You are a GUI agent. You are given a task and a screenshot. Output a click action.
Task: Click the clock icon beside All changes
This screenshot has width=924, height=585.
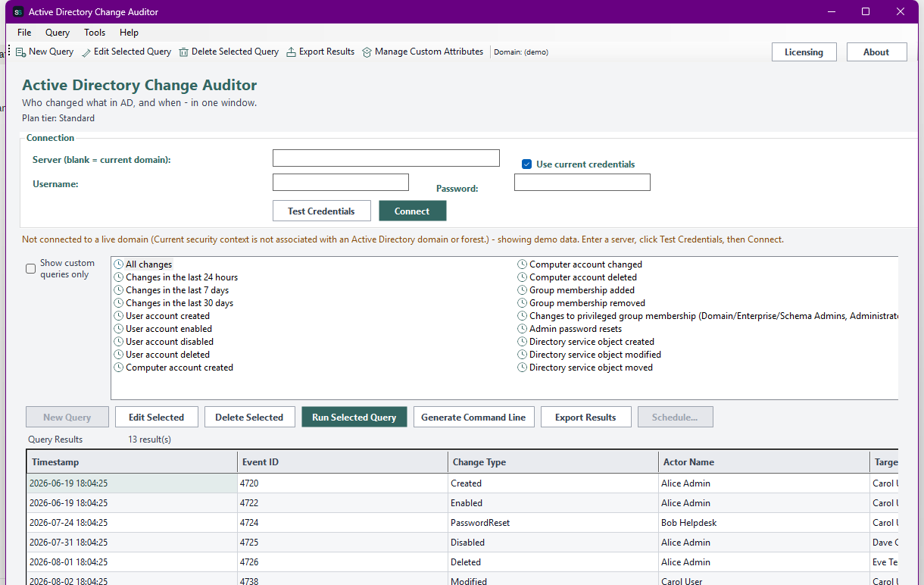pyautogui.click(x=119, y=264)
